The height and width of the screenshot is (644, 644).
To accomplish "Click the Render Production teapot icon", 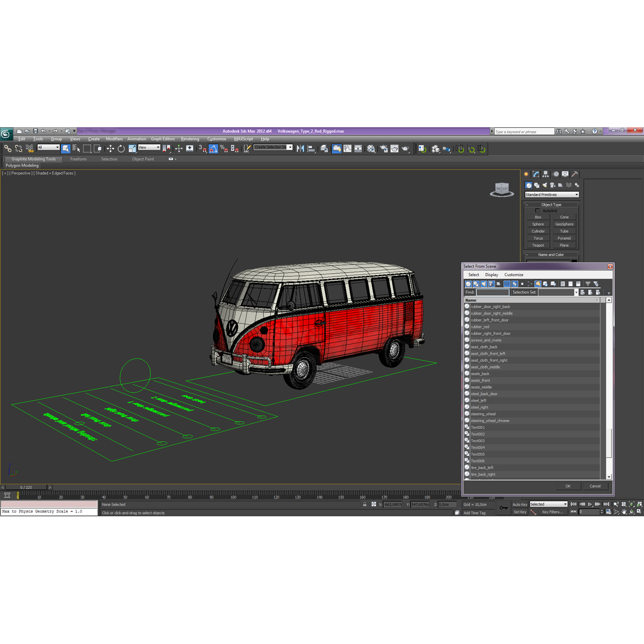I will [406, 149].
